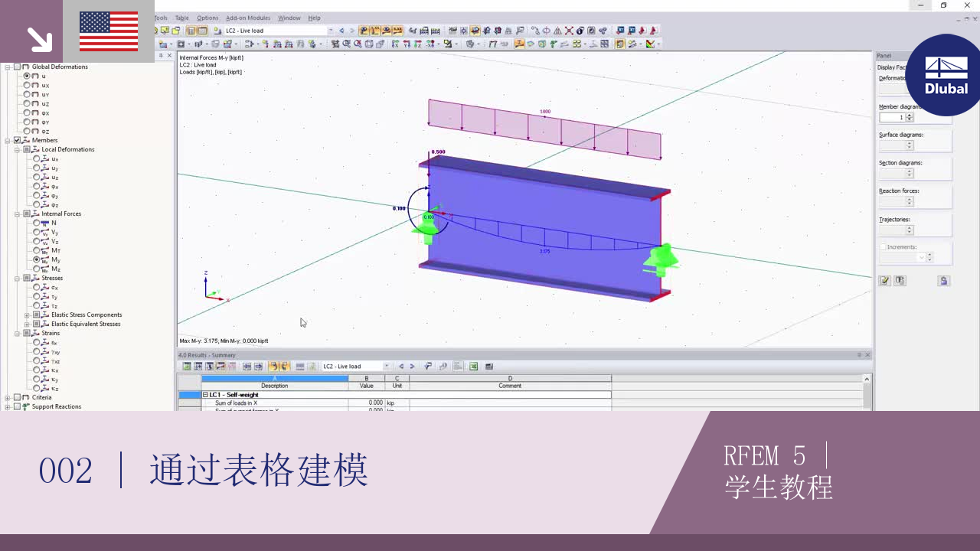Open the Help menu
Viewport: 980px width, 551px height.
pyautogui.click(x=314, y=18)
